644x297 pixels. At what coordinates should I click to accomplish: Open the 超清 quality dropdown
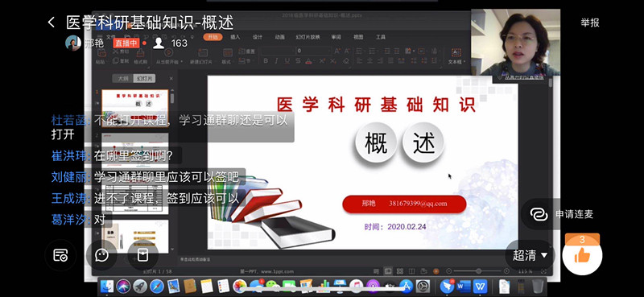[x=530, y=255]
